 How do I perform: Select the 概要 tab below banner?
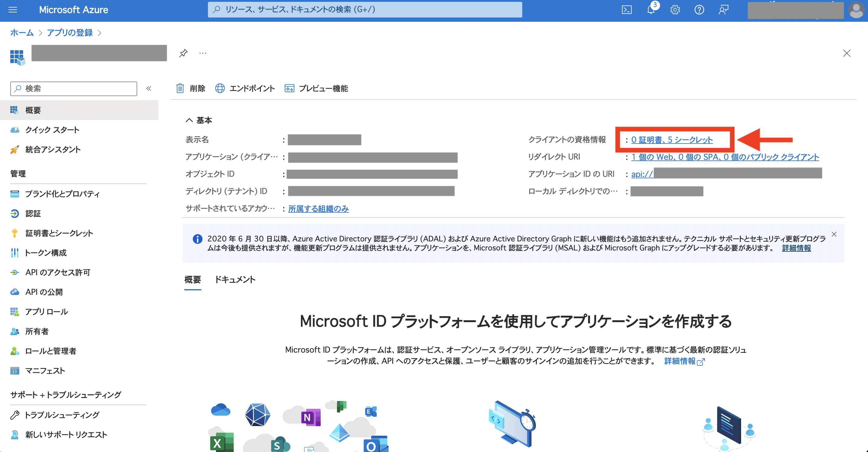(193, 279)
